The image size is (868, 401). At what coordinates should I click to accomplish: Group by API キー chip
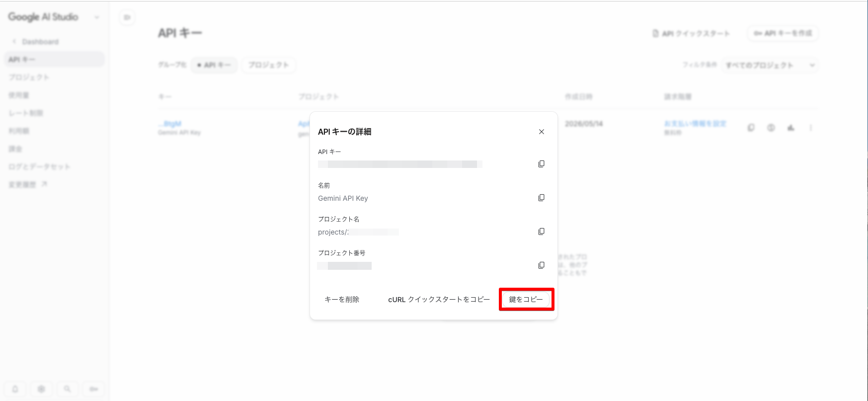click(214, 65)
